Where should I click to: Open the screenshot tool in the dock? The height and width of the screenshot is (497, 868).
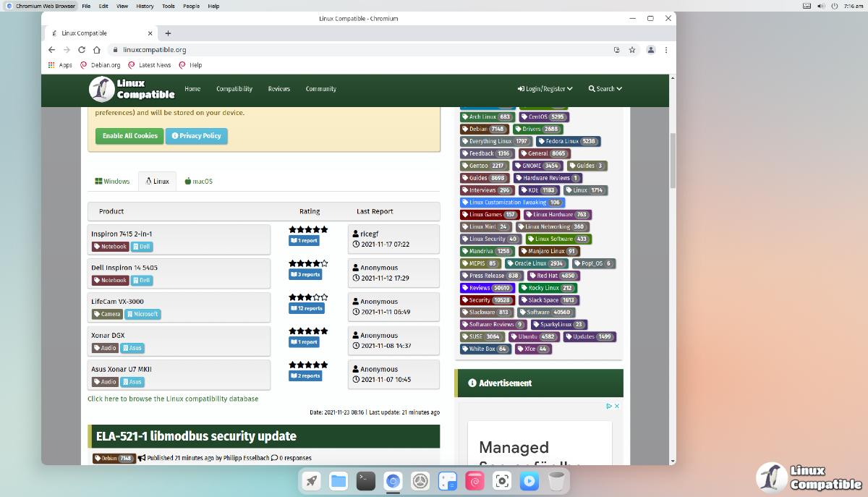(x=502, y=481)
